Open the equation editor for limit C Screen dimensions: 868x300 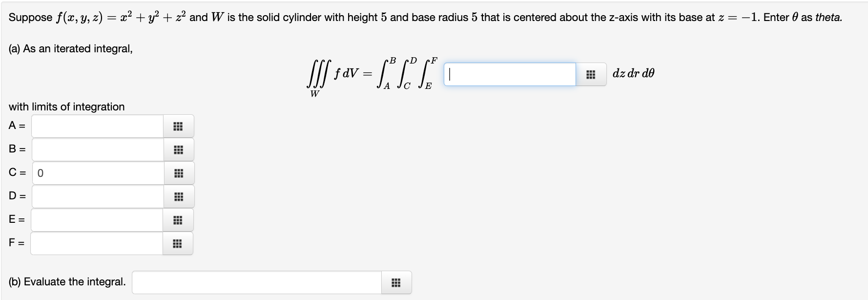pos(178,172)
